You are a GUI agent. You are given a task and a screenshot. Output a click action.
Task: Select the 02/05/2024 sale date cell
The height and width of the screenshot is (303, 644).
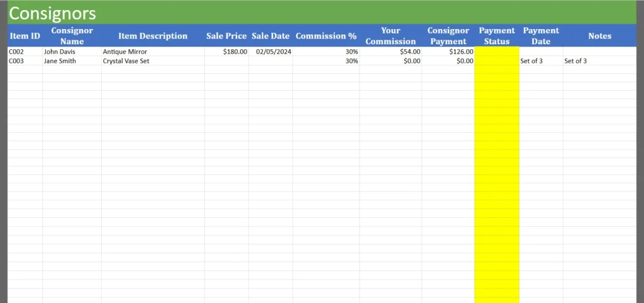click(x=270, y=52)
